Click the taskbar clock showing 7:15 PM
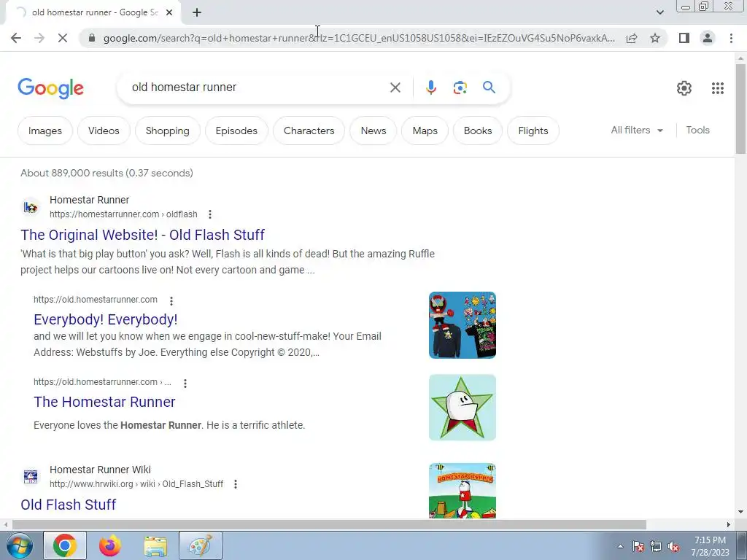 (710, 546)
